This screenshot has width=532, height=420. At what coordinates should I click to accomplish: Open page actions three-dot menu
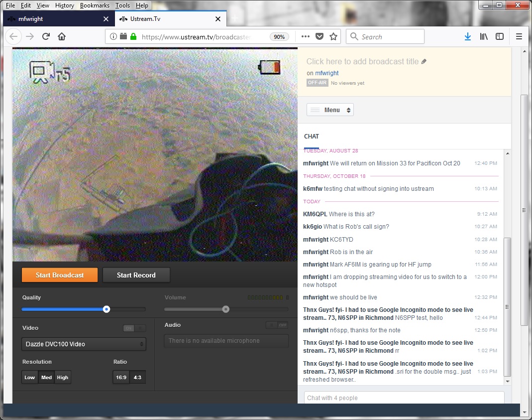point(306,36)
